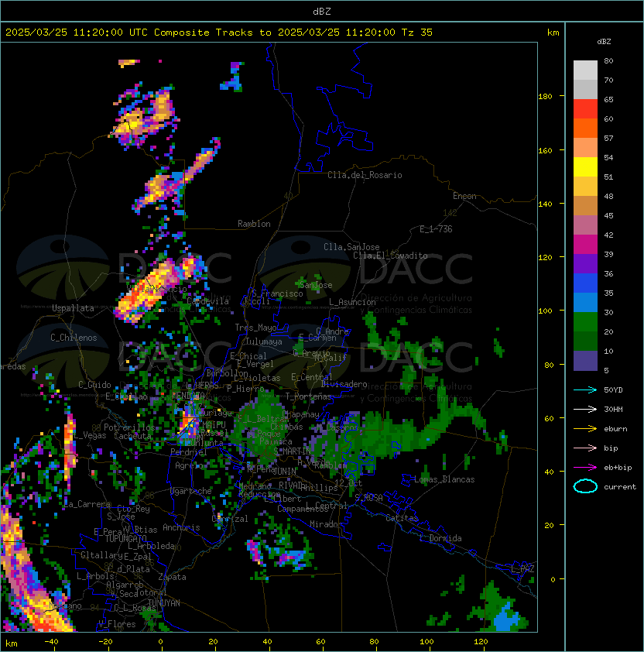Click the 'Lomas_Blancas' map label
This screenshot has width=644, height=652.
(x=444, y=479)
